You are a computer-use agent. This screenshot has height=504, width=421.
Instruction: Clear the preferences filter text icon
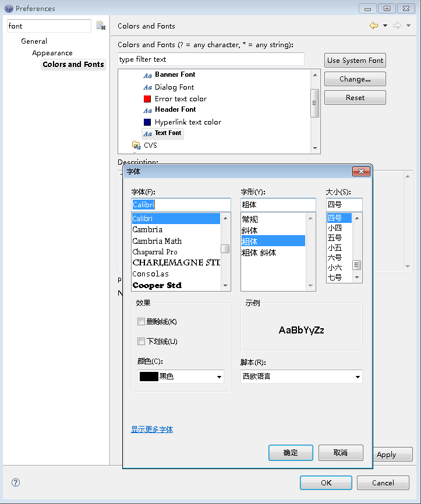pyautogui.click(x=101, y=26)
